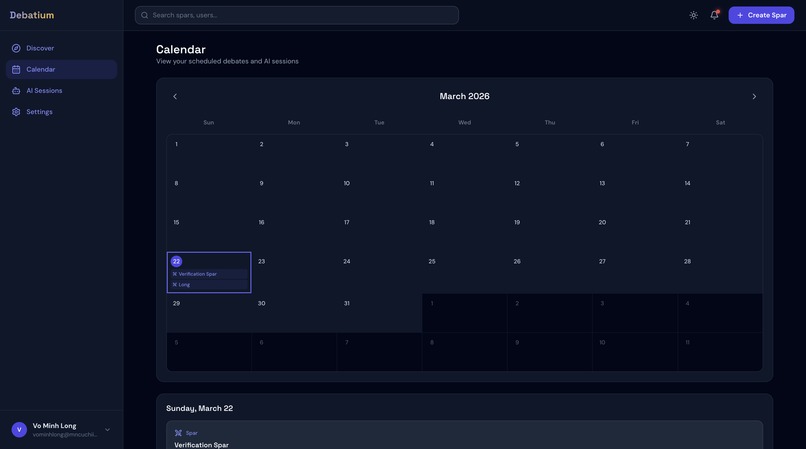Go to AI Sessions
806x449 pixels.
point(61,91)
